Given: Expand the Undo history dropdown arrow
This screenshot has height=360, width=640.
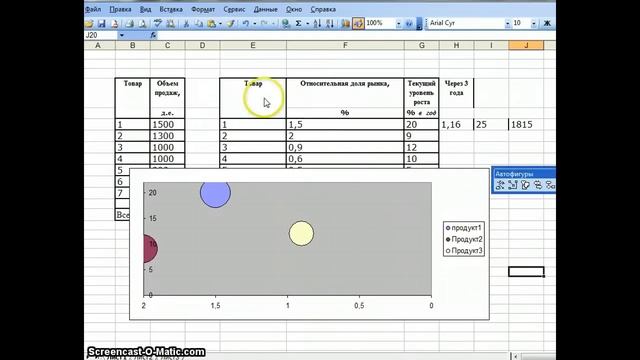Looking at the screenshot, I should 254,24.
